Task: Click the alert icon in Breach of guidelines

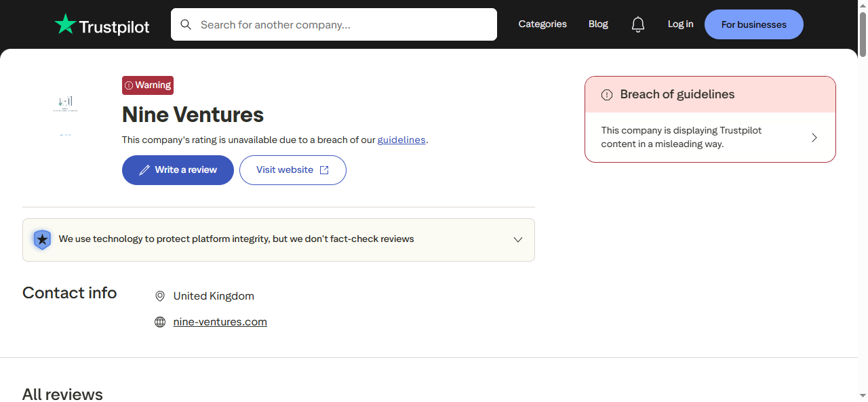Action: click(606, 95)
